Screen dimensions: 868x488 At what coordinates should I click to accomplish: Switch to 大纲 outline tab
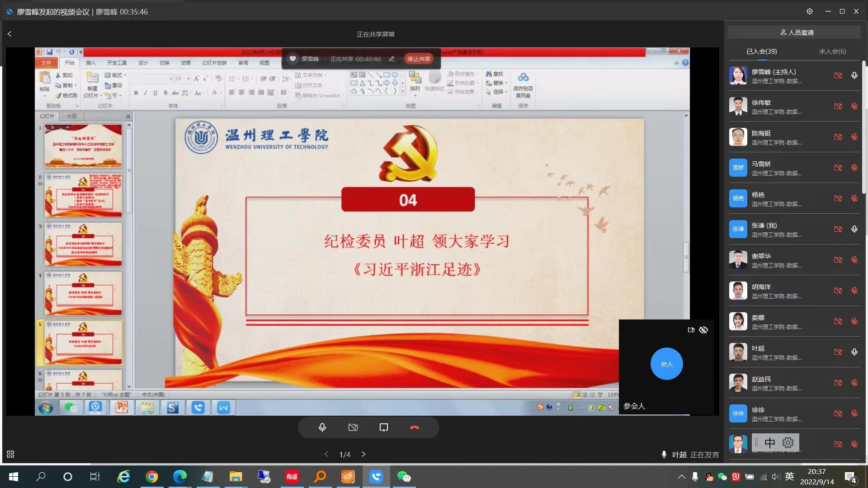pos(71,116)
